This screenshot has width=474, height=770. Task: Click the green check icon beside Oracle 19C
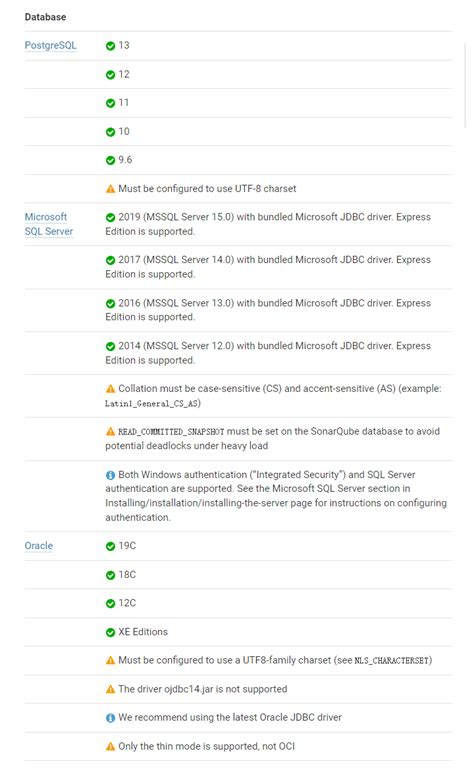[x=111, y=546]
